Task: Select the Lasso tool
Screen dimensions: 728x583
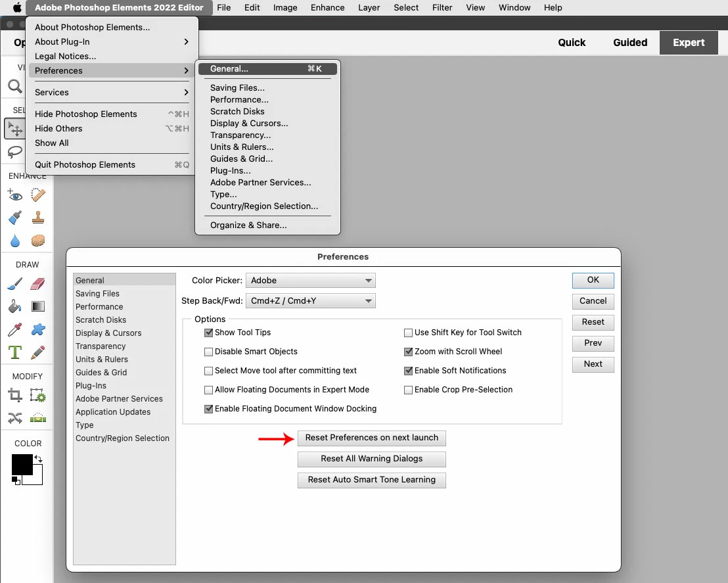Action: tap(15, 151)
